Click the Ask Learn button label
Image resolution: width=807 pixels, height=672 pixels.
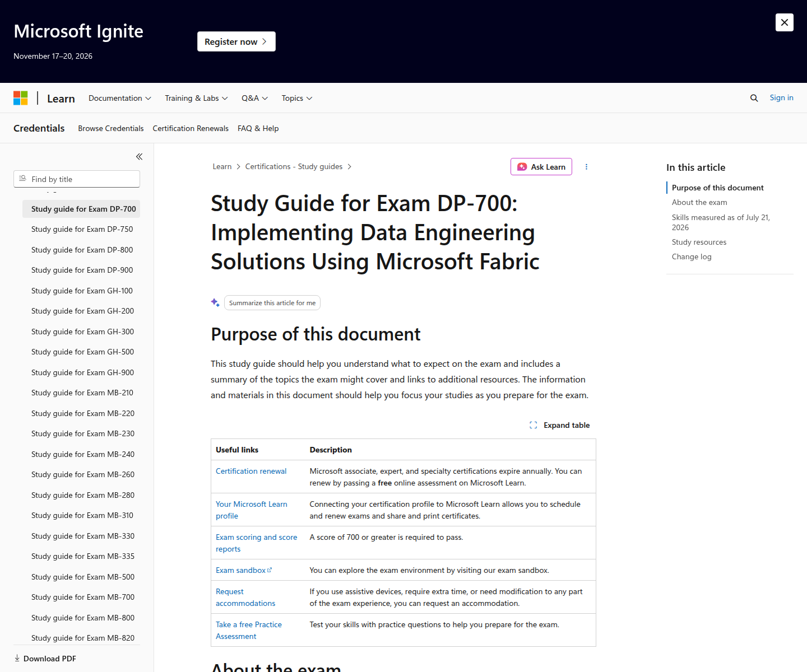click(548, 167)
